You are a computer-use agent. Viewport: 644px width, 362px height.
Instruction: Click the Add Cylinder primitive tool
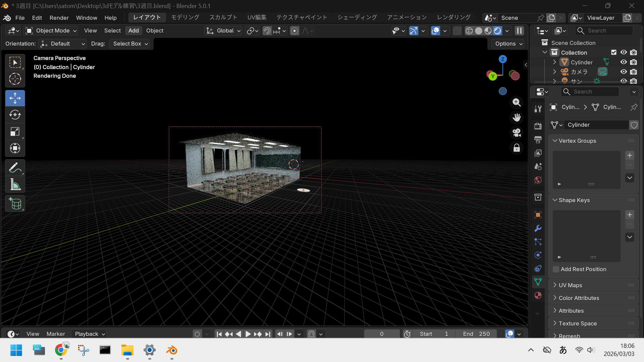click(x=15, y=203)
